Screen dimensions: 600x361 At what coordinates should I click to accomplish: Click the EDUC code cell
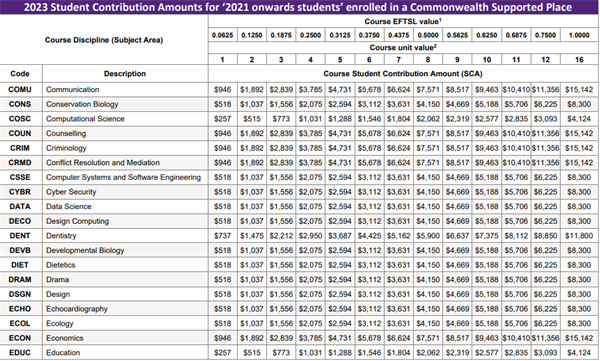coord(20,353)
